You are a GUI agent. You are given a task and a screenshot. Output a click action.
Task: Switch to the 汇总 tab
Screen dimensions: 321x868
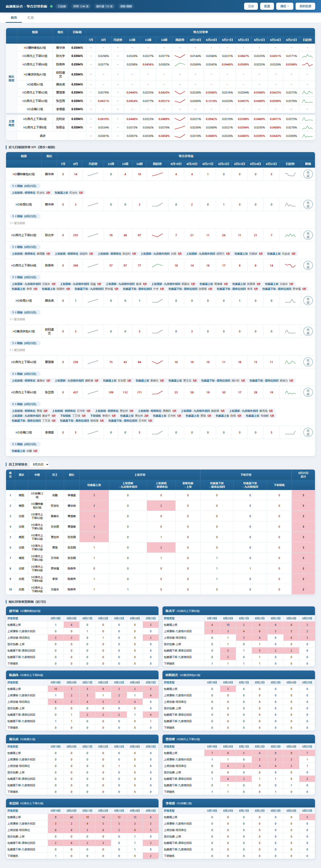pos(31,18)
